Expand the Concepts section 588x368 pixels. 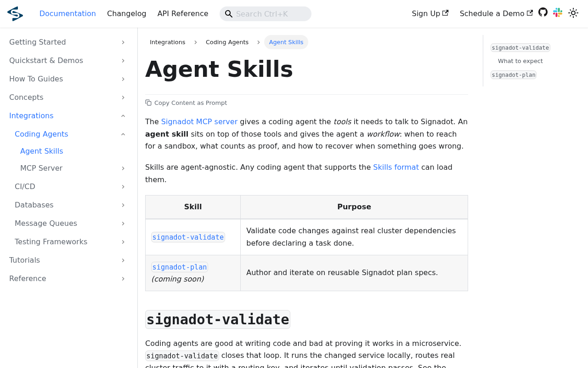coord(123,98)
